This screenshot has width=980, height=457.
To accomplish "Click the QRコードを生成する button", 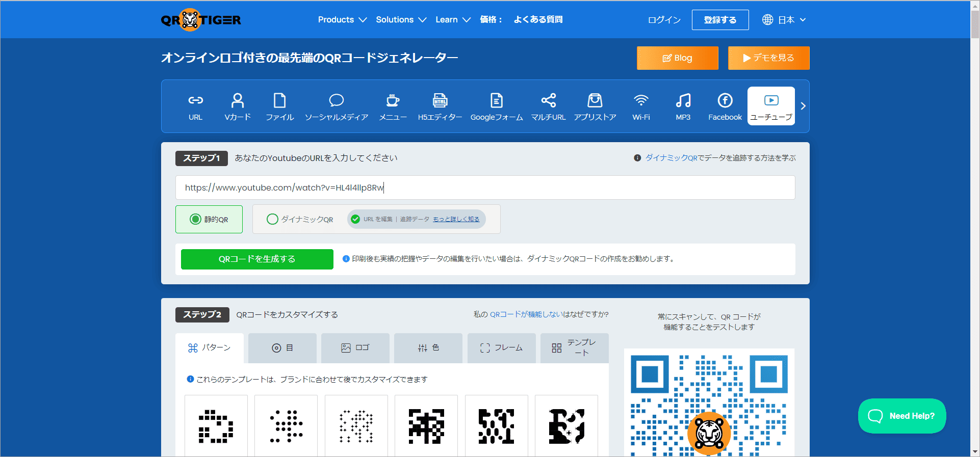I will (257, 259).
